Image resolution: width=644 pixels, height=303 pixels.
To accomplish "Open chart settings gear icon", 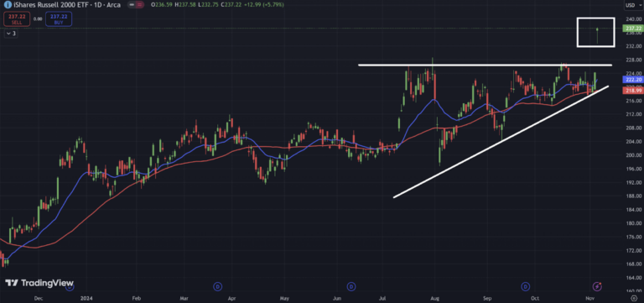I will [634, 298].
